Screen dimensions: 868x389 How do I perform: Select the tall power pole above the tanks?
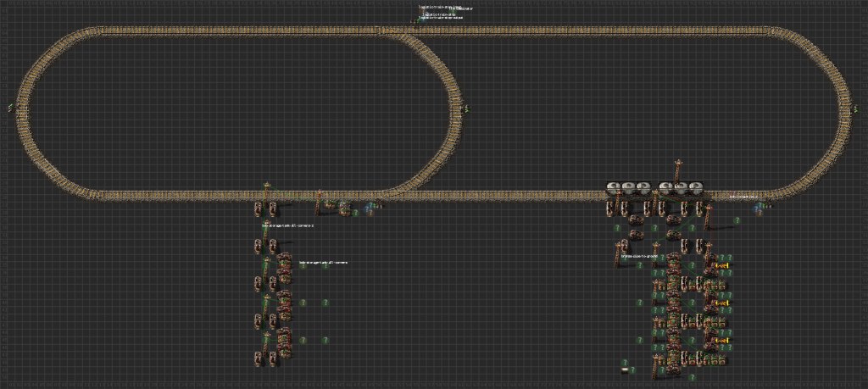(x=679, y=172)
